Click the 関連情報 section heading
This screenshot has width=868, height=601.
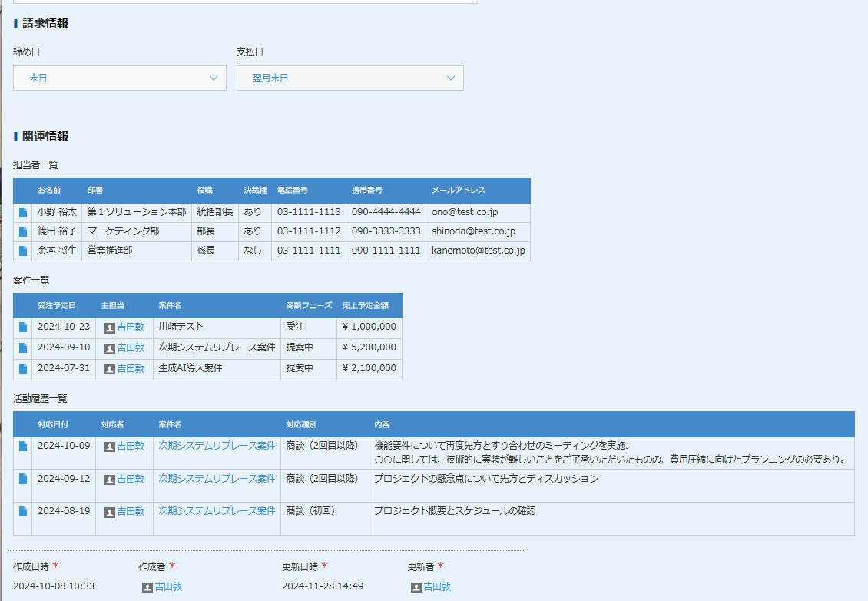[x=45, y=136]
